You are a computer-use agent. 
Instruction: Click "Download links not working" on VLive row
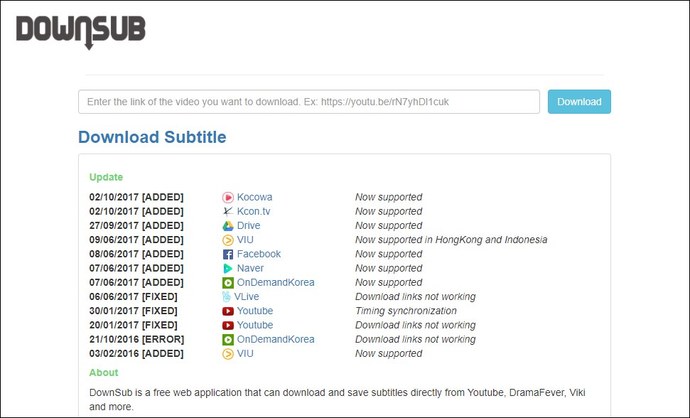point(415,297)
